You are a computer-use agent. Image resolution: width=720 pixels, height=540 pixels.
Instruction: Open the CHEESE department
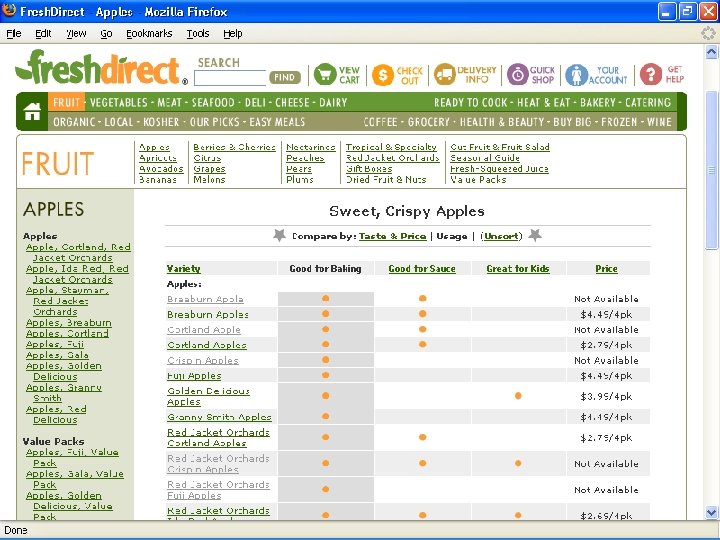(x=292, y=102)
